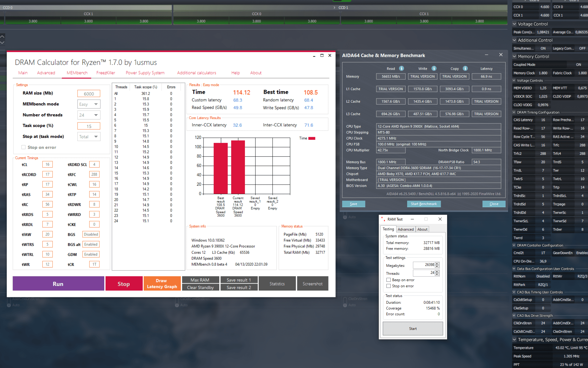Viewport: 588px width, 368px height.
Task: Decrease Threads with the down spinner arrow
Action: pyautogui.click(x=437, y=275)
